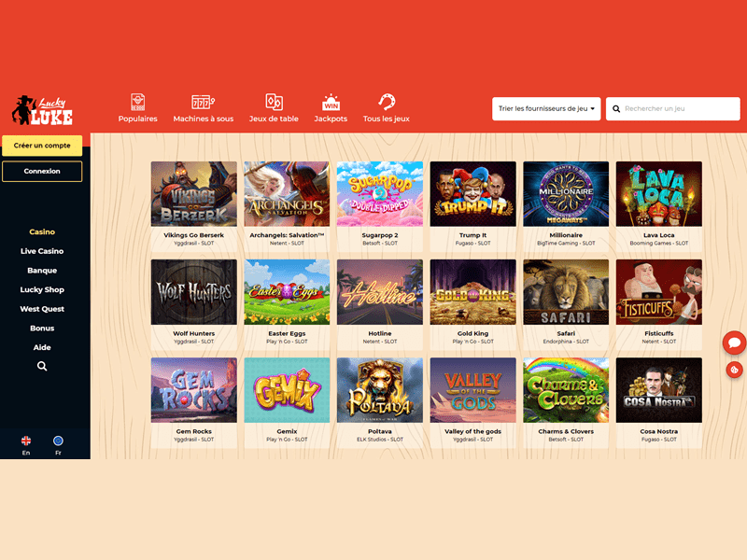
Task: Play the Poltava game thumbnail
Action: (x=380, y=390)
